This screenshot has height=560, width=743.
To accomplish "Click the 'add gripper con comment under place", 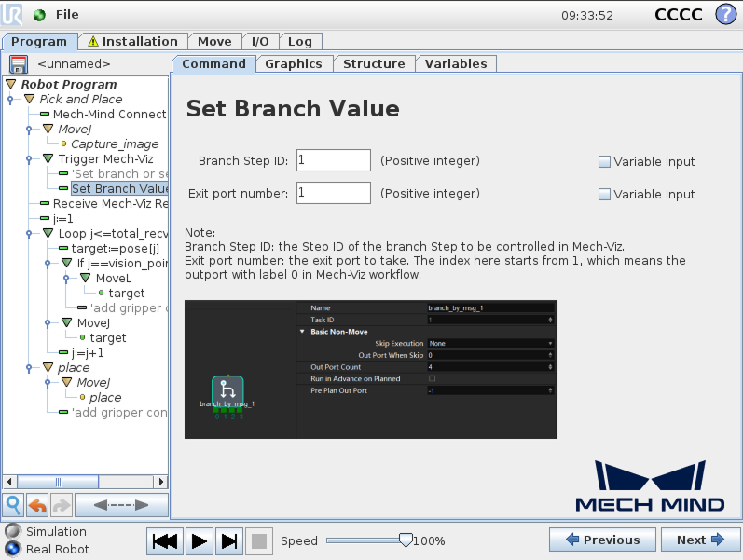I will [119, 412].
